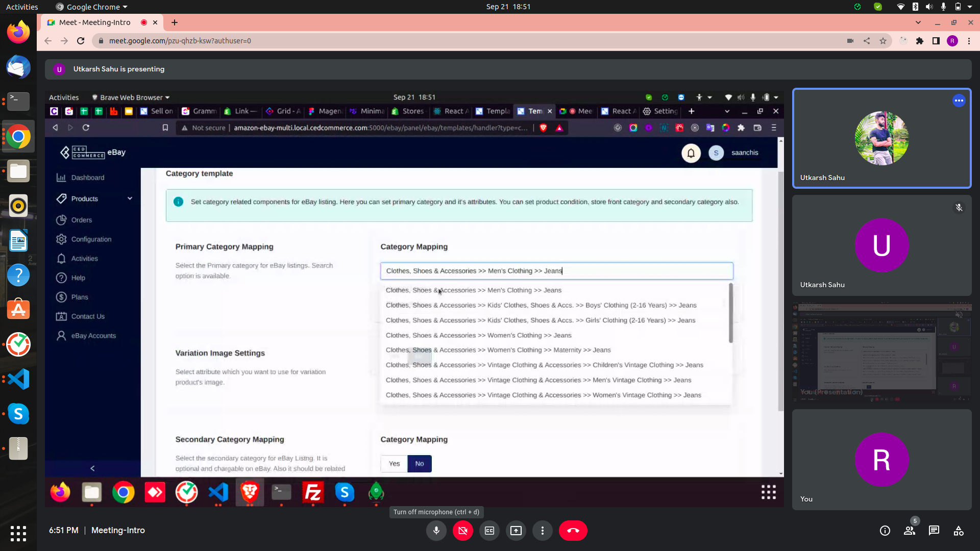Click CedCommerce eBay logo
This screenshot has height=551, width=980.
click(92, 153)
